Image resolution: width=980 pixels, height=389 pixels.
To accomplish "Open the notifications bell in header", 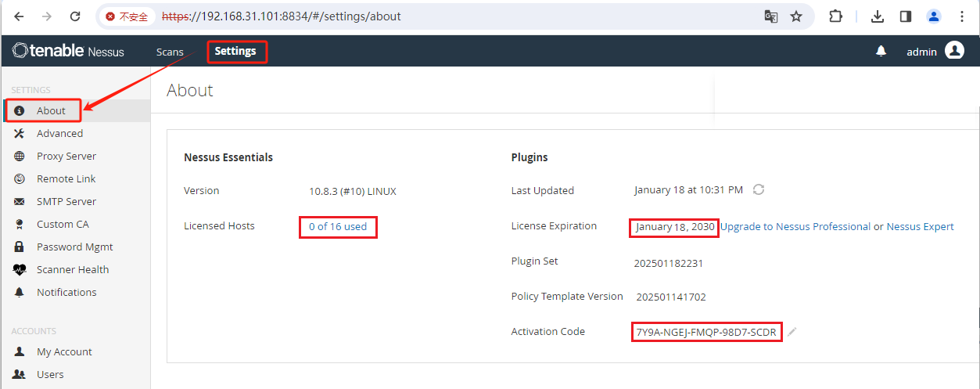I will pos(881,51).
